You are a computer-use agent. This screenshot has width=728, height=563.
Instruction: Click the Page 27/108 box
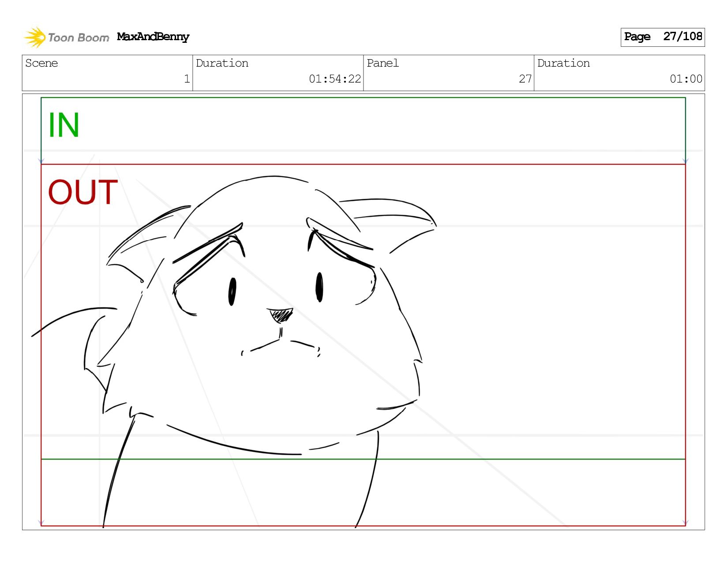[x=663, y=37]
